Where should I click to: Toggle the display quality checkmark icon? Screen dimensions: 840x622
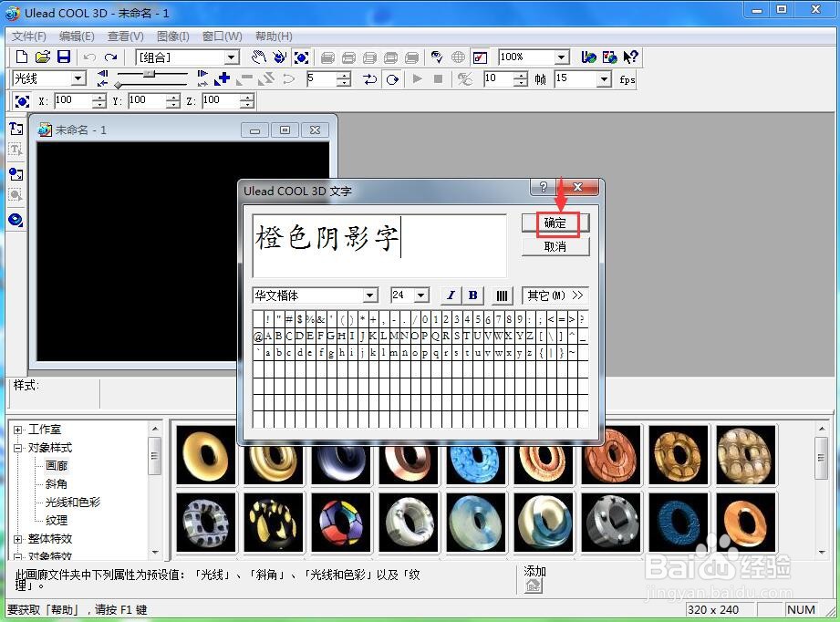click(480, 57)
